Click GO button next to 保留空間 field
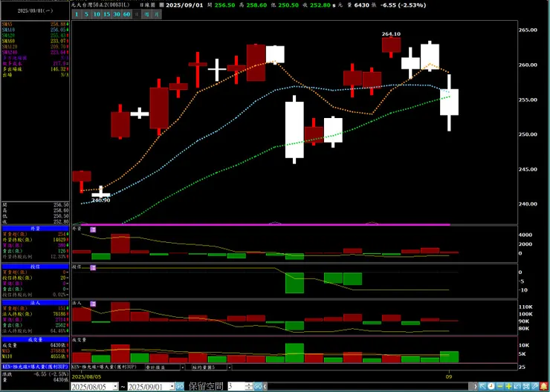The image size is (550, 392). coord(258,386)
